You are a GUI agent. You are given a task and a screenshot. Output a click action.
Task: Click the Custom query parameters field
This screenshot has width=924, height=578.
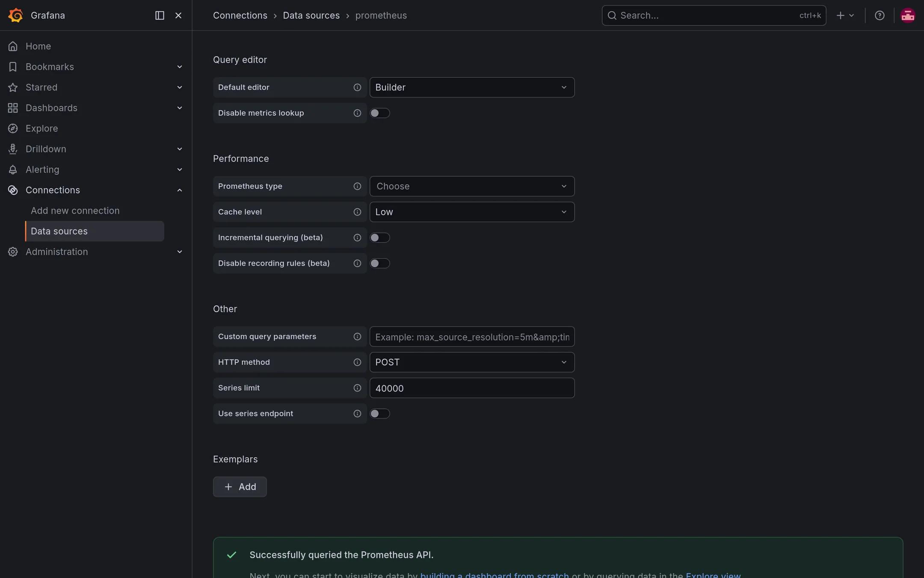(472, 337)
